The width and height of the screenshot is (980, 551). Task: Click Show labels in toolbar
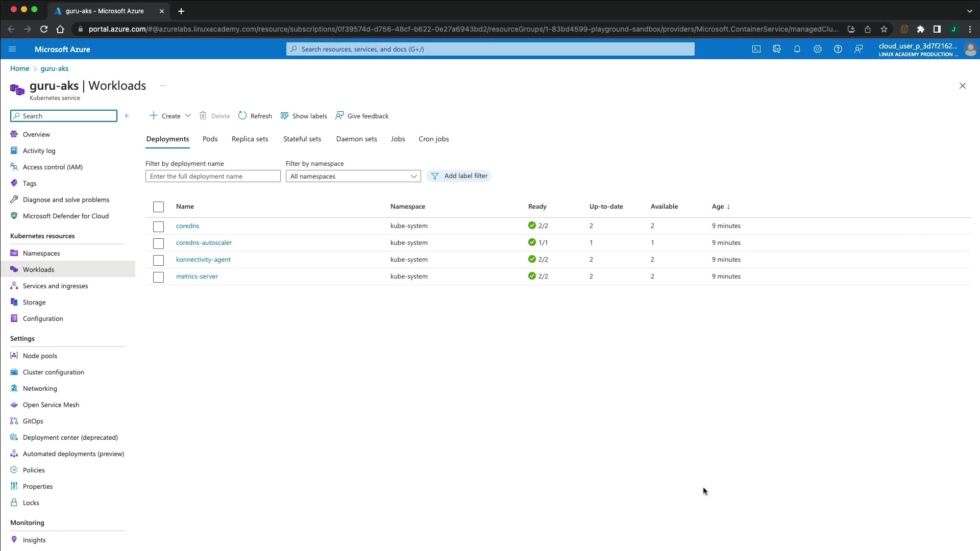[304, 116]
